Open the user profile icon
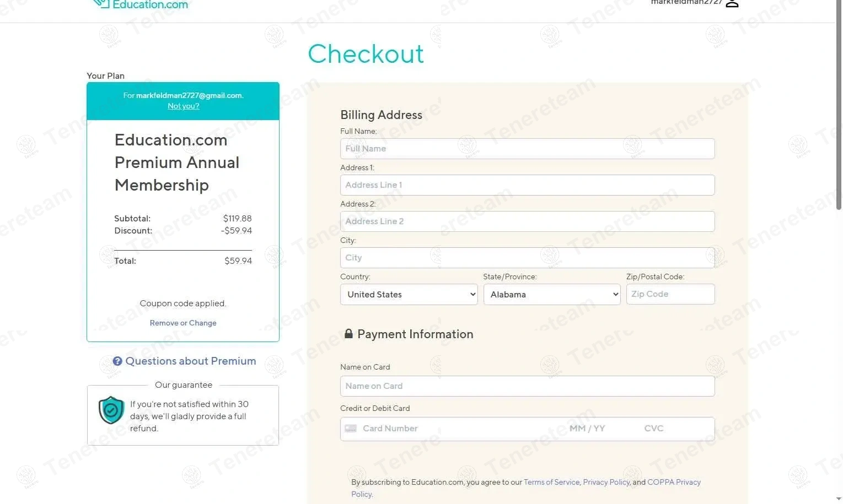The height and width of the screenshot is (504, 843). (x=732, y=3)
